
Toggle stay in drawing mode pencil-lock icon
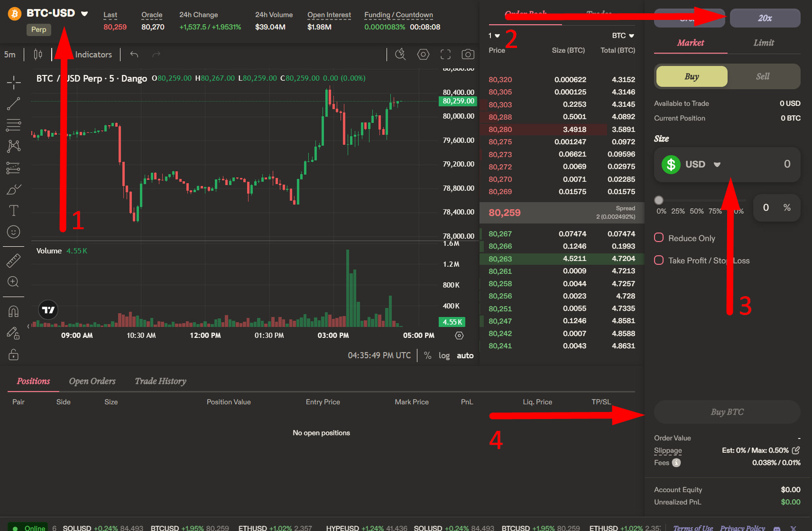14,333
